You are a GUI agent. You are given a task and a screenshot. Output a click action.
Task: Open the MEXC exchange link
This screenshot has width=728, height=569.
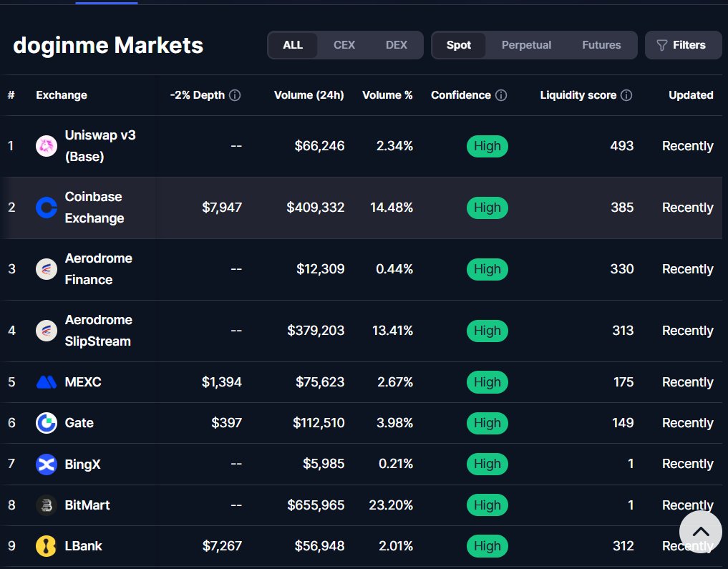coord(83,382)
